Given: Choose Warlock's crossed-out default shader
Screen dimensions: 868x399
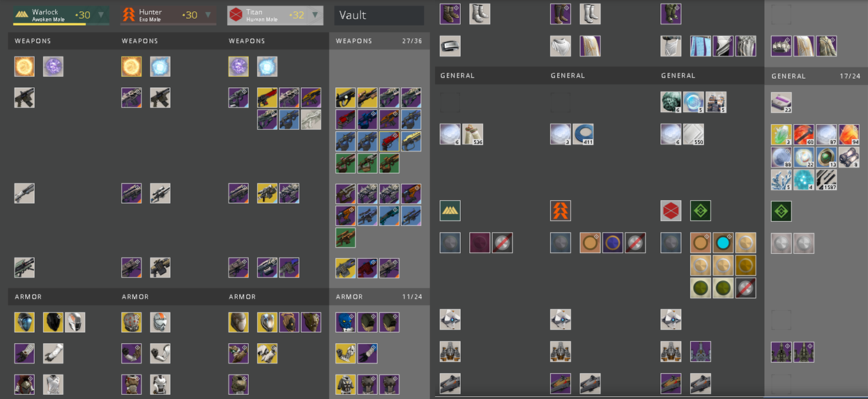Looking at the screenshot, I should point(502,243).
